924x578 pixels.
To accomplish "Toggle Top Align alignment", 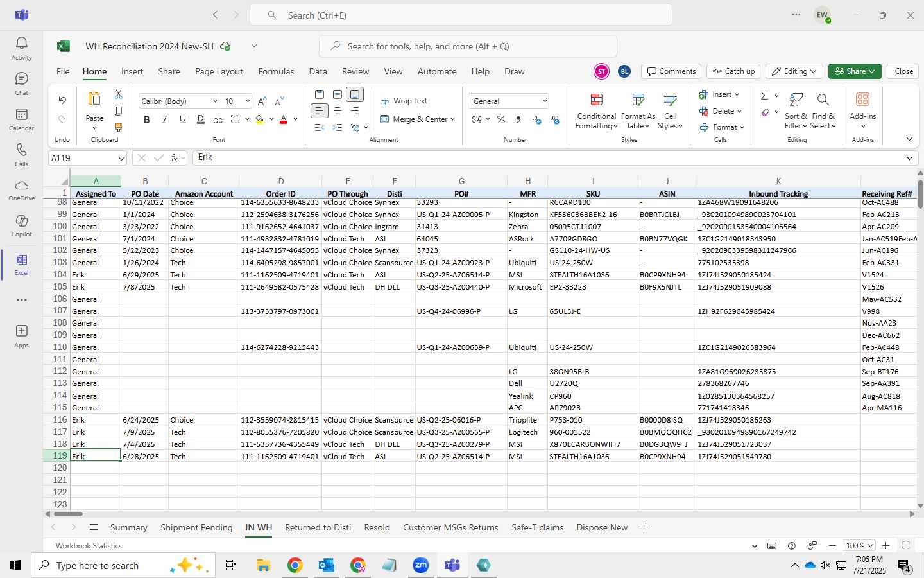I will tap(320, 94).
